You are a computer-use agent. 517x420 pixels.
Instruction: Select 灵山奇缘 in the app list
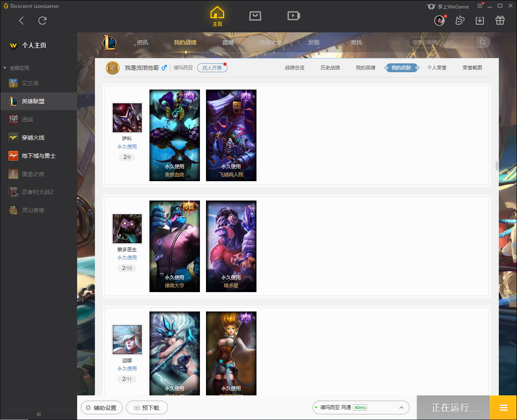click(x=38, y=210)
